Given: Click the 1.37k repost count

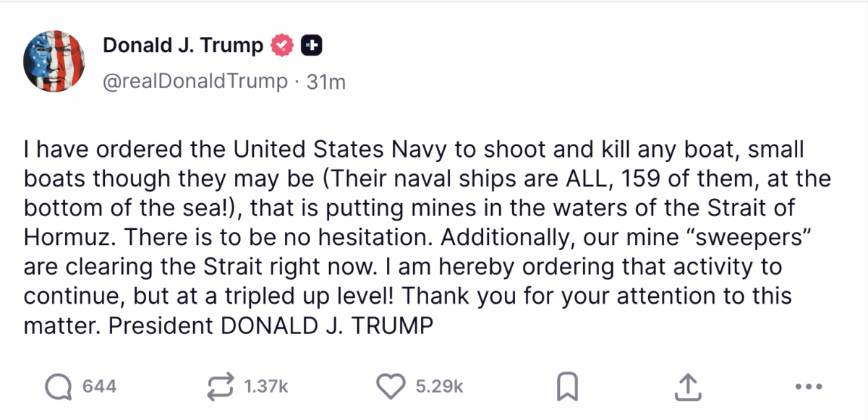Looking at the screenshot, I should point(266,387).
